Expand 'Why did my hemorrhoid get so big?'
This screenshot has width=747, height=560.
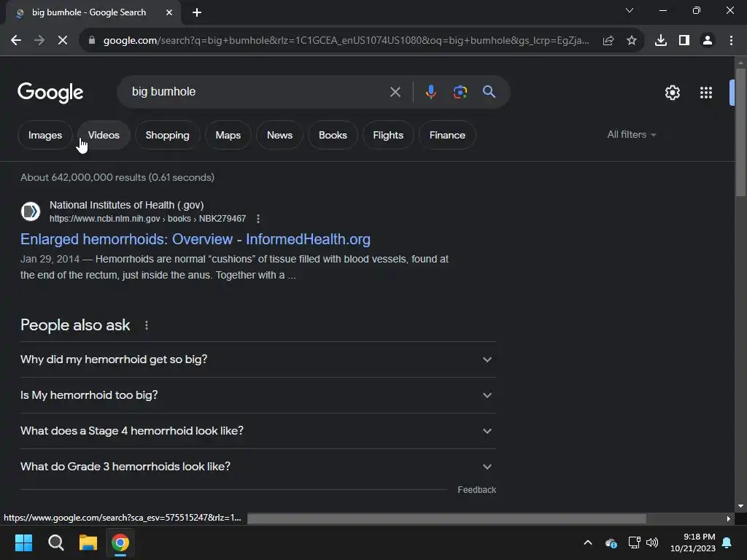click(x=258, y=359)
